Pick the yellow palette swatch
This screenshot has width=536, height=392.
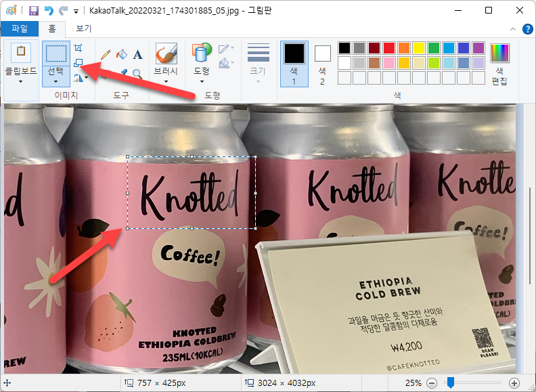[419, 48]
